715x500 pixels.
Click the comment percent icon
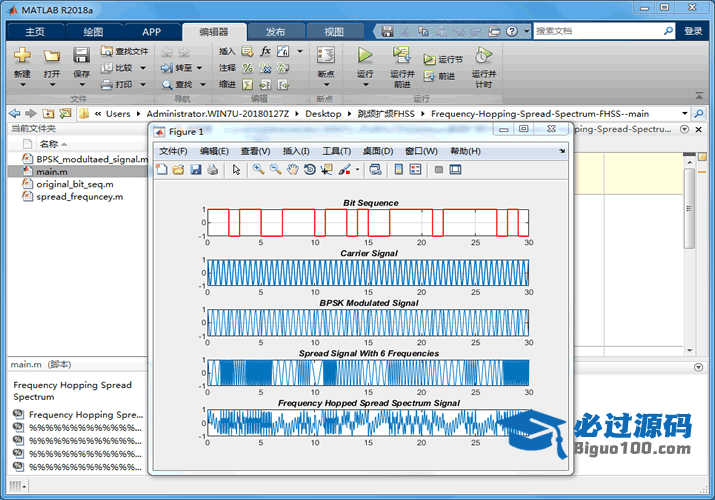point(248,68)
